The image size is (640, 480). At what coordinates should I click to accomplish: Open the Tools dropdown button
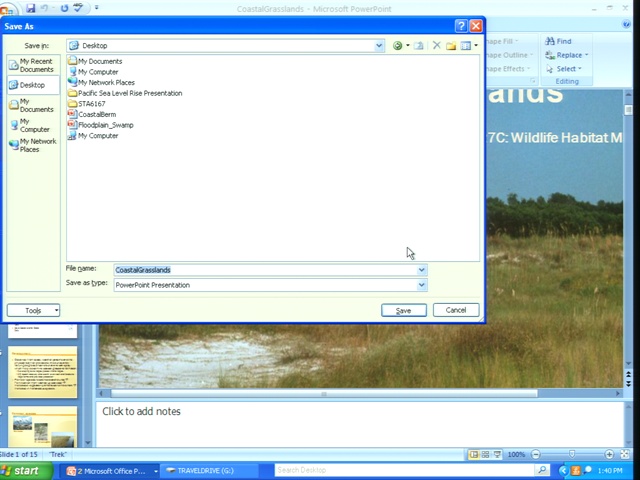(33, 311)
